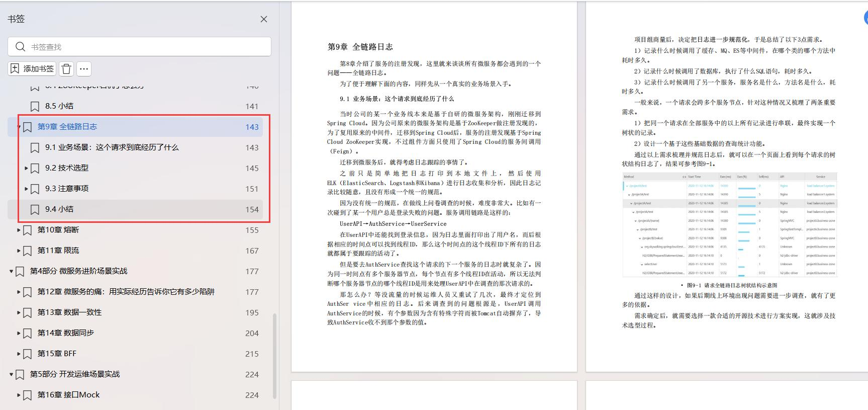Click page number 154 of 9.4 小结

[x=252, y=210]
